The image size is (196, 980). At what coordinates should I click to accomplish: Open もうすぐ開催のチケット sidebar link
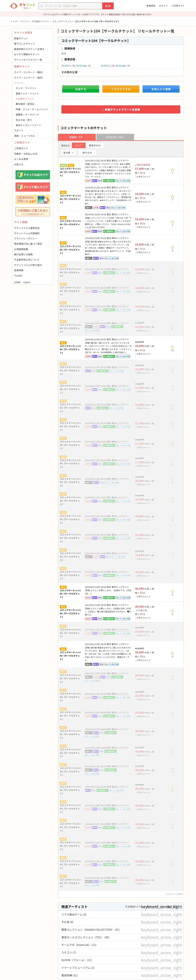tap(27, 54)
